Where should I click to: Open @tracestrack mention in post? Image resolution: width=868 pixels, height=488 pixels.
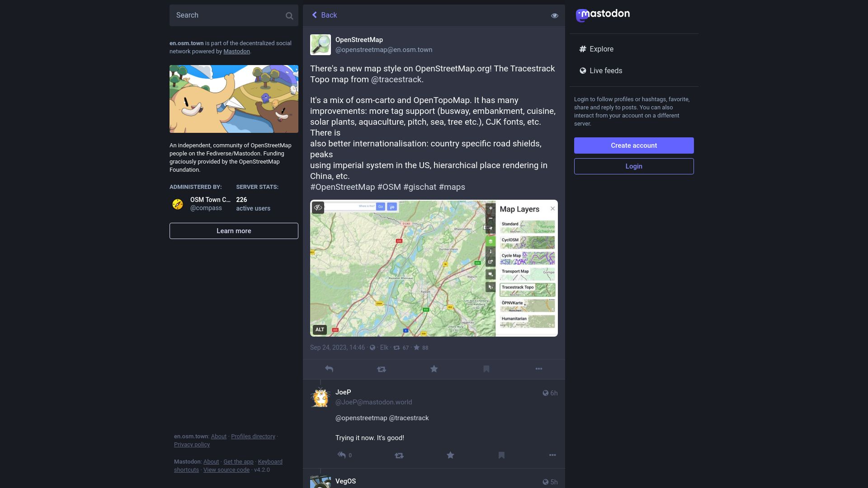[x=396, y=80]
